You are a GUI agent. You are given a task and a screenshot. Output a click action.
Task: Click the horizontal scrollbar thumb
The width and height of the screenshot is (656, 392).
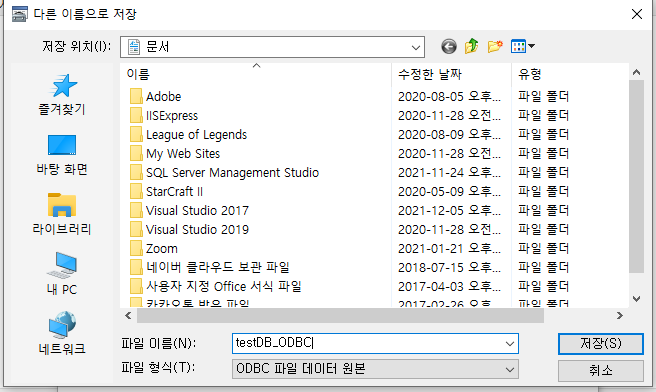point(340,315)
